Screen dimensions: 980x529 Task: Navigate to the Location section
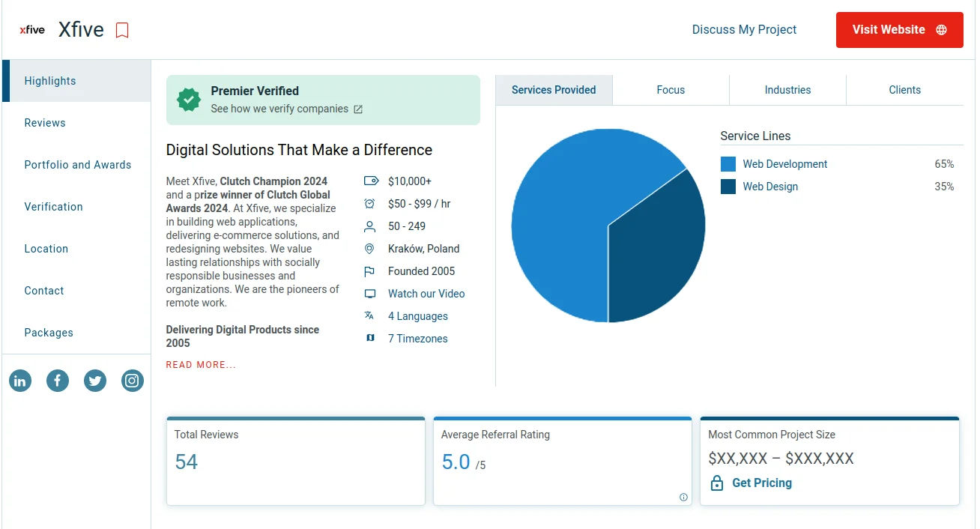pyautogui.click(x=76, y=249)
